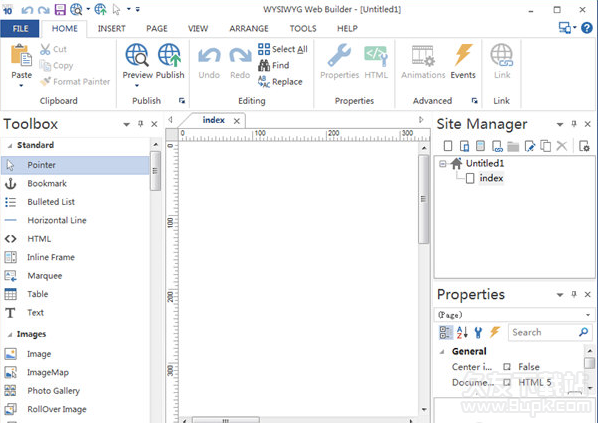Click the HTML code icon in ribbon
The width and height of the screenshot is (598, 423).
click(376, 56)
